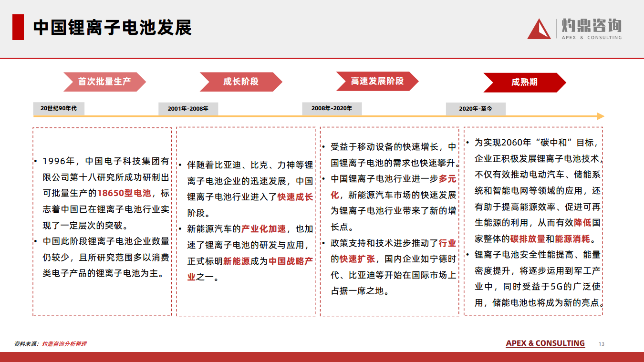Screen dimensions: 644x362
Task: Click the line 受益于移动设备的快速增长，中
Action: pos(394,147)
